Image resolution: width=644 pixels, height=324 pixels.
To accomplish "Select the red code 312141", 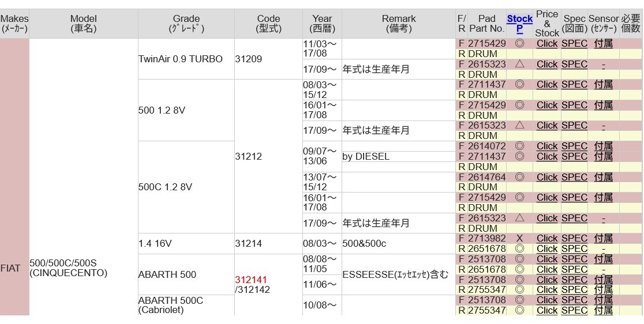I will 251,280.
